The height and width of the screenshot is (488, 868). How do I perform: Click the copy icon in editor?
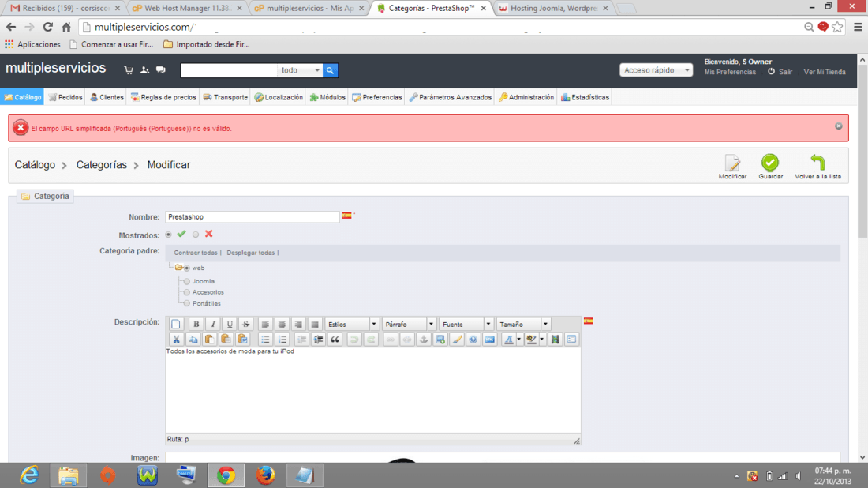click(193, 340)
